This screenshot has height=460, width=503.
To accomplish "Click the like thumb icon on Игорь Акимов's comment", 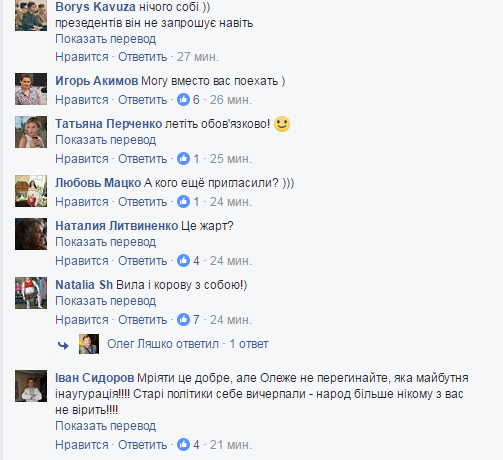I will pos(183,100).
